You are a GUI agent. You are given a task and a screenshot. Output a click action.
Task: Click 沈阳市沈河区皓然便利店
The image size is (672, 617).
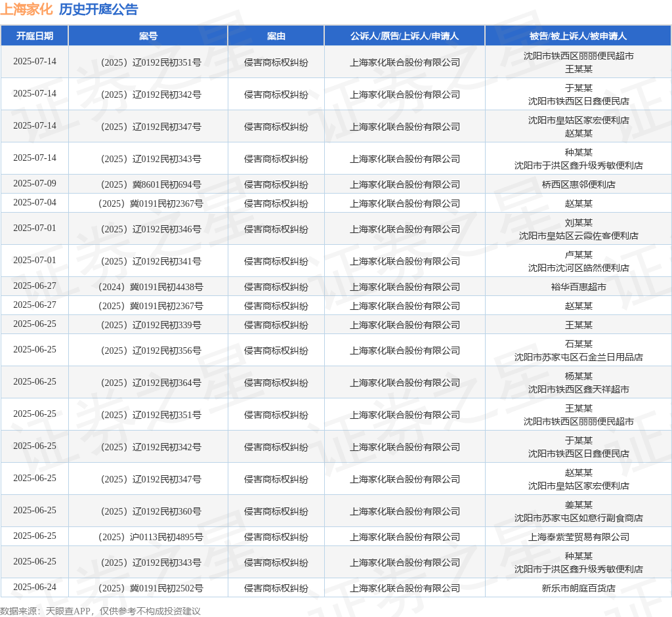click(x=578, y=268)
